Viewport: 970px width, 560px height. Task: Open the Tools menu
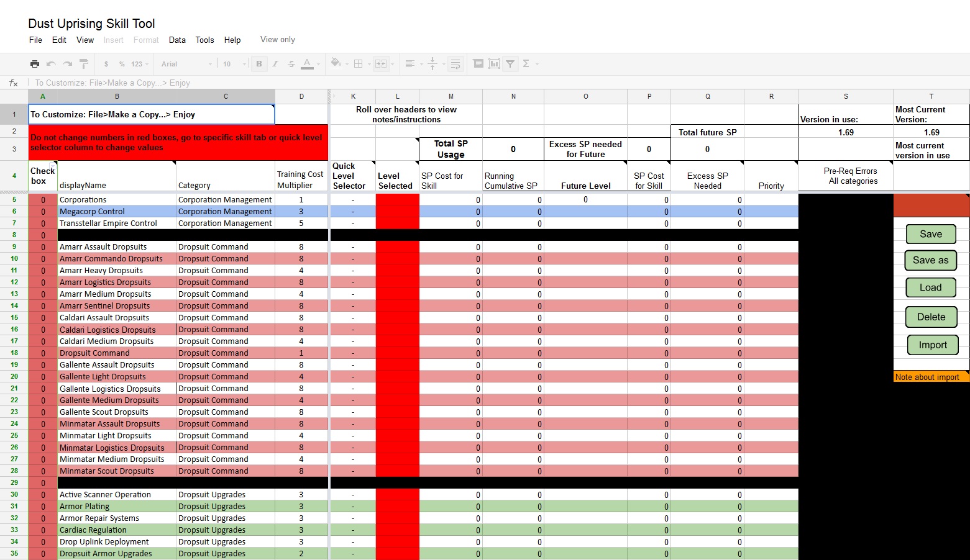click(x=204, y=40)
